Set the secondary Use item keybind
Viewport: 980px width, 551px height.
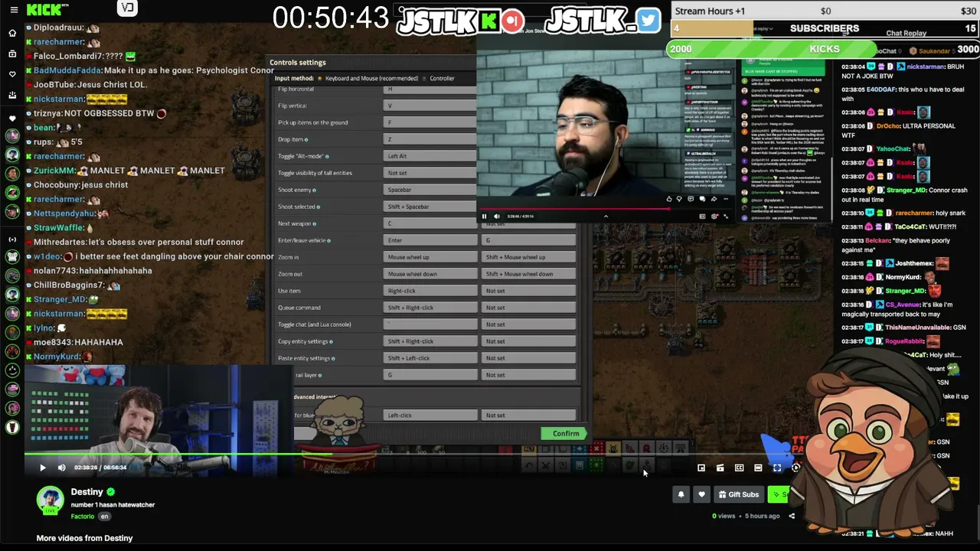coord(528,291)
